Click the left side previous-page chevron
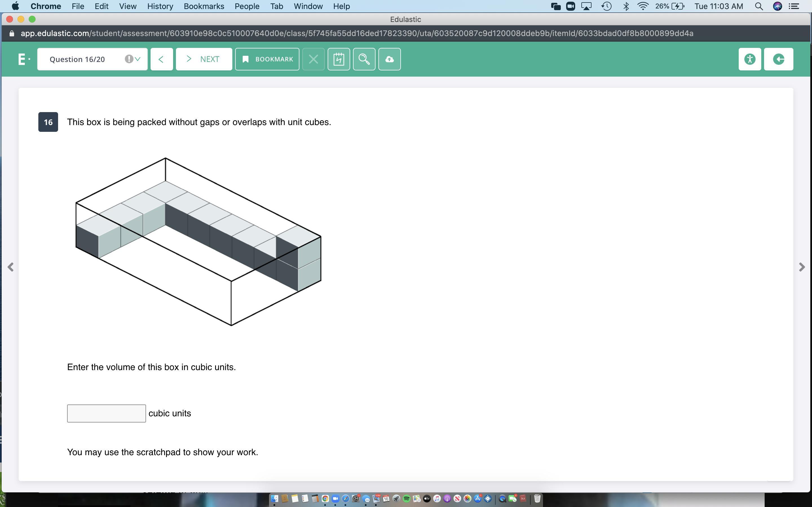Image resolution: width=812 pixels, height=507 pixels. 11,267
